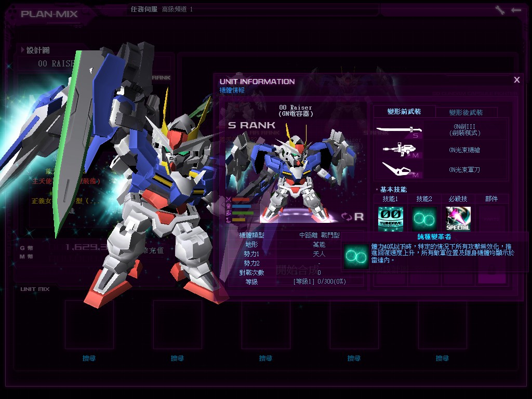Click the level progress [等級1] 0/300(0%)

coord(320,281)
